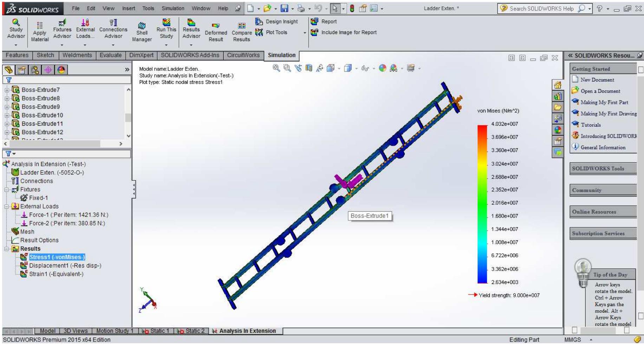Expand Boss-Extrude9 tree node
Image resolution: width=644 pixels, height=345 pixels.
(7, 107)
